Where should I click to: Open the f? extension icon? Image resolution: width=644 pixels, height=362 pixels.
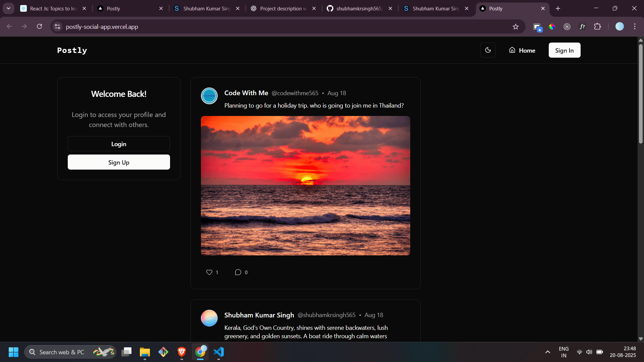[583, 26]
